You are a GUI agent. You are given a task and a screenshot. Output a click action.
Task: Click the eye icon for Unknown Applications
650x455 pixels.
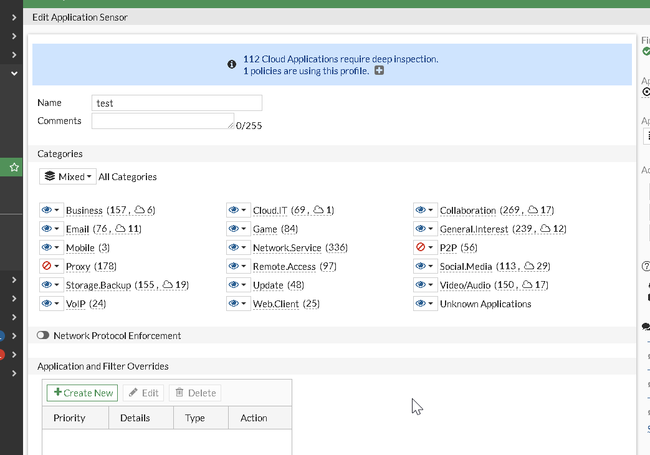(422, 304)
